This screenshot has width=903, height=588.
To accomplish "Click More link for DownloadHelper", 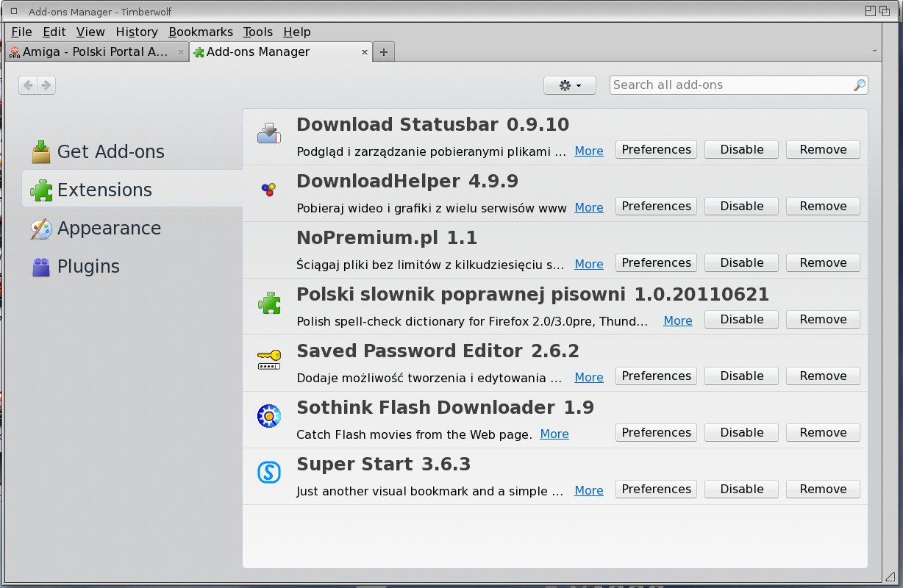I will 589,207.
